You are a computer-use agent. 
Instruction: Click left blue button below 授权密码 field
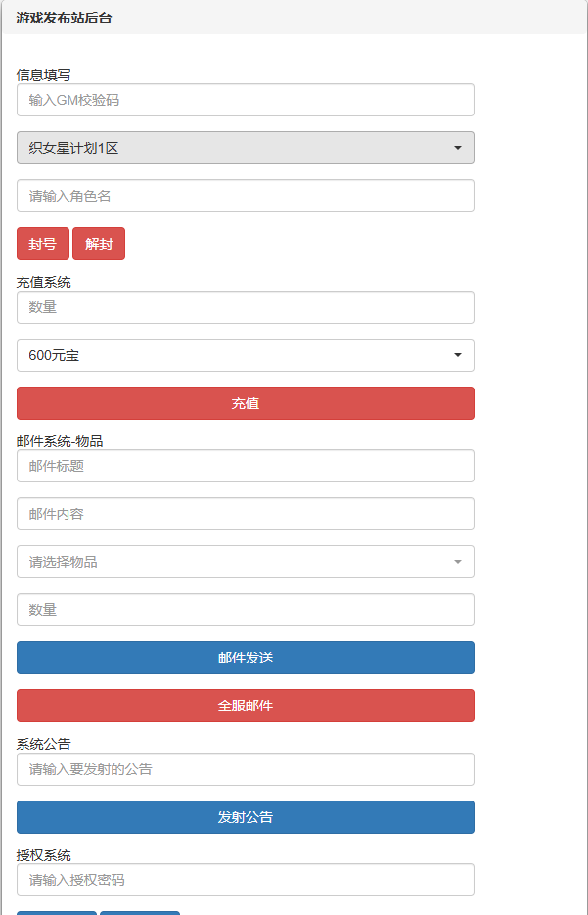point(57,912)
